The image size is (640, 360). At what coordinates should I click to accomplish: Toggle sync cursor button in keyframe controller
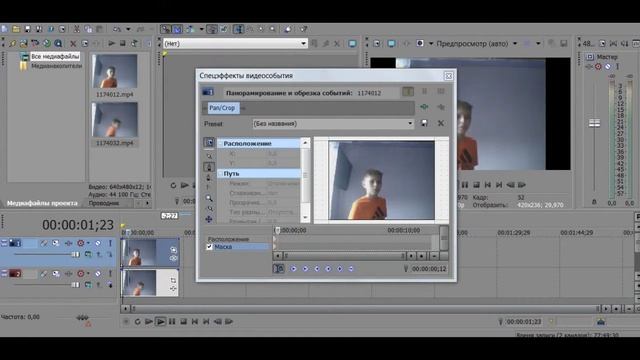278,269
